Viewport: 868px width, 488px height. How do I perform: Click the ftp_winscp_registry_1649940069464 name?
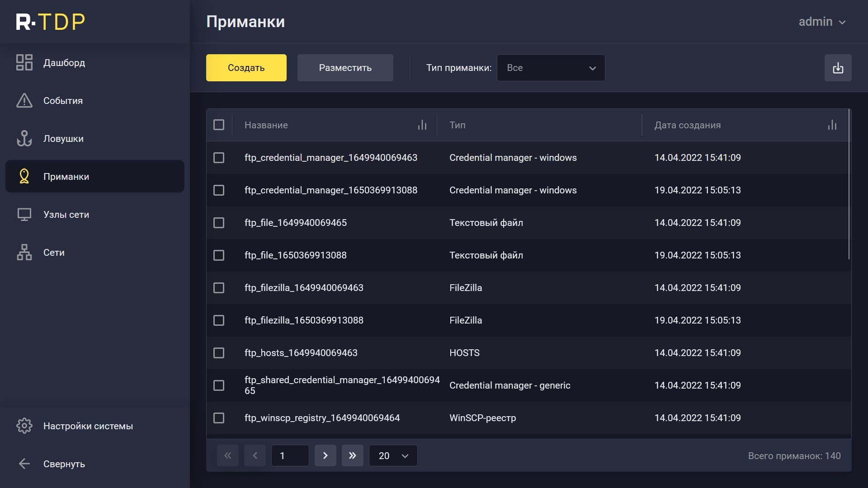point(322,418)
